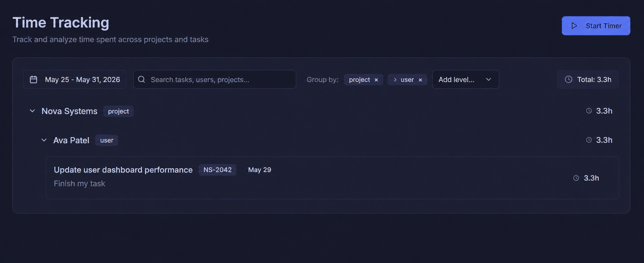Collapse the Nova Systems project group
This screenshot has height=263, width=644.
point(32,111)
